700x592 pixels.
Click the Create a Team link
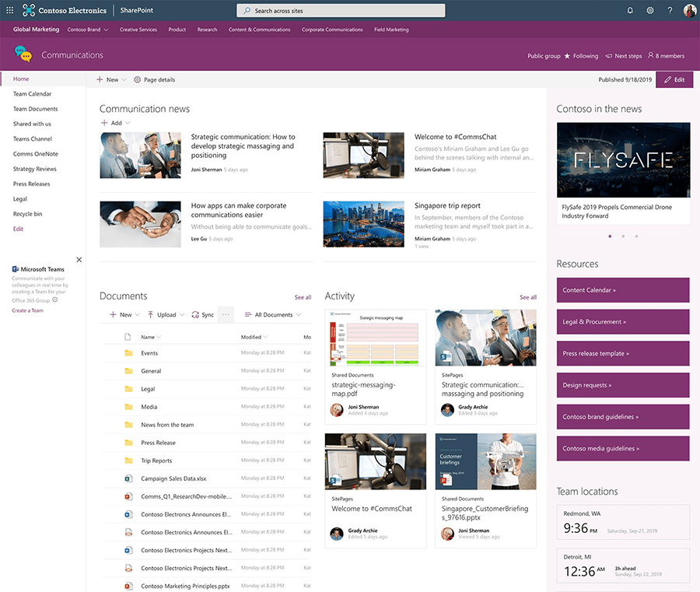pyautogui.click(x=28, y=310)
